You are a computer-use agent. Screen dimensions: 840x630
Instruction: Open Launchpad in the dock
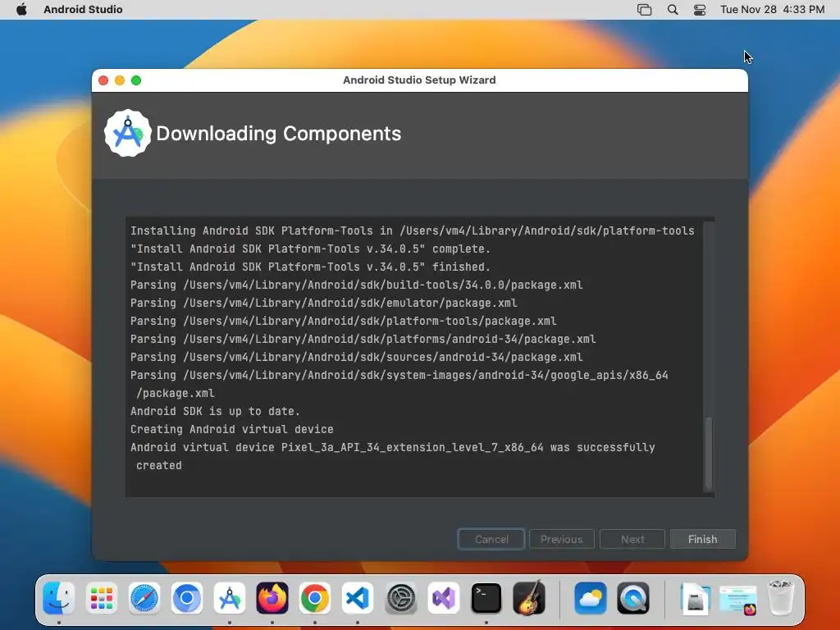coord(101,598)
